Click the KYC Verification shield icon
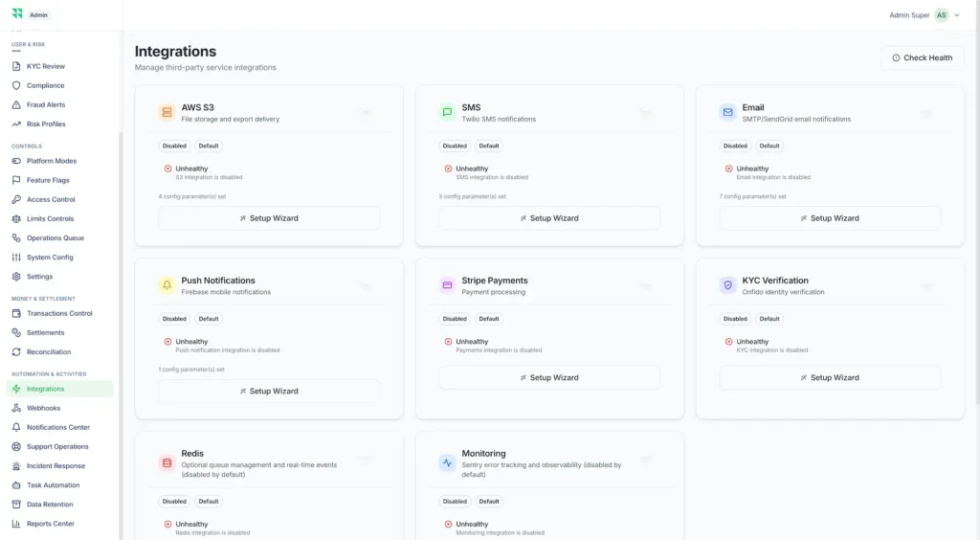This screenshot has width=980, height=540. point(728,285)
